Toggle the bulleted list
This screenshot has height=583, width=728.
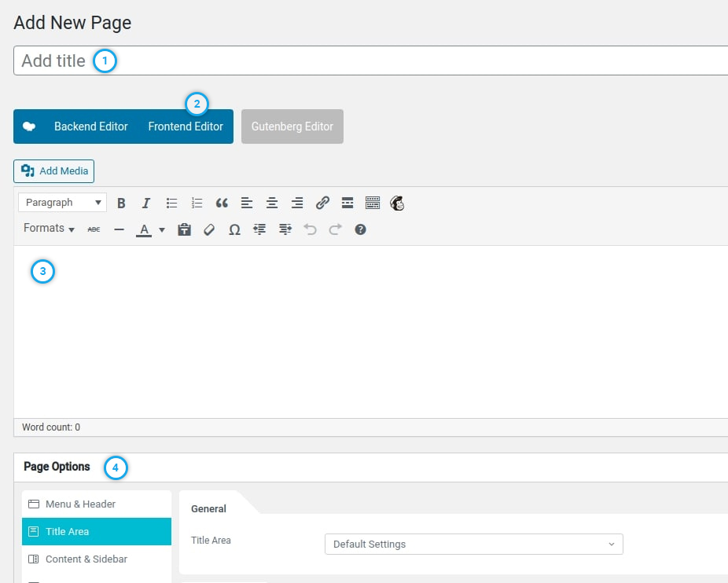pos(171,203)
